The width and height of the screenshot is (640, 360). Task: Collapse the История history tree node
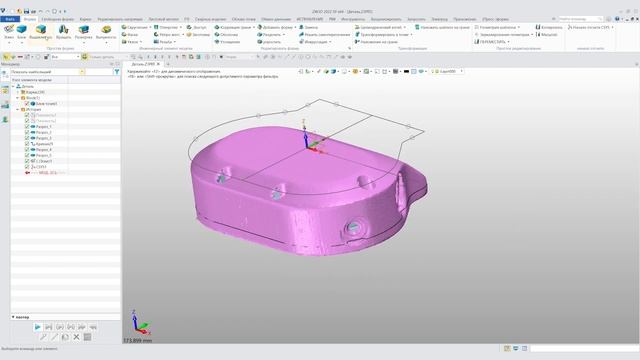coord(18,109)
